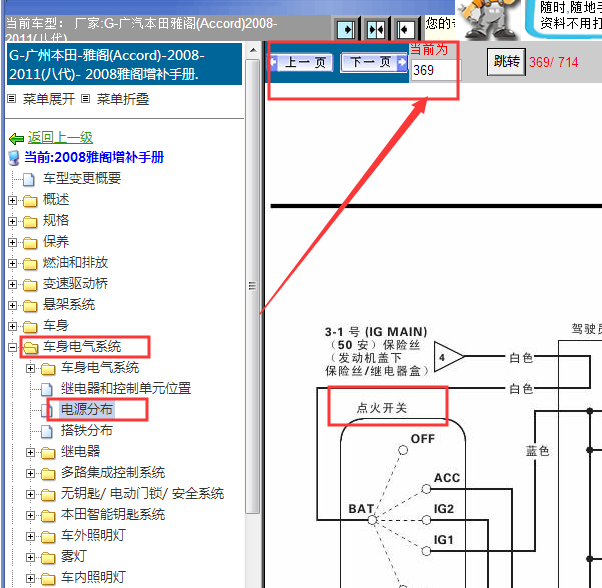
Task: Open the 车型变更概要 document
Action: click(82, 178)
